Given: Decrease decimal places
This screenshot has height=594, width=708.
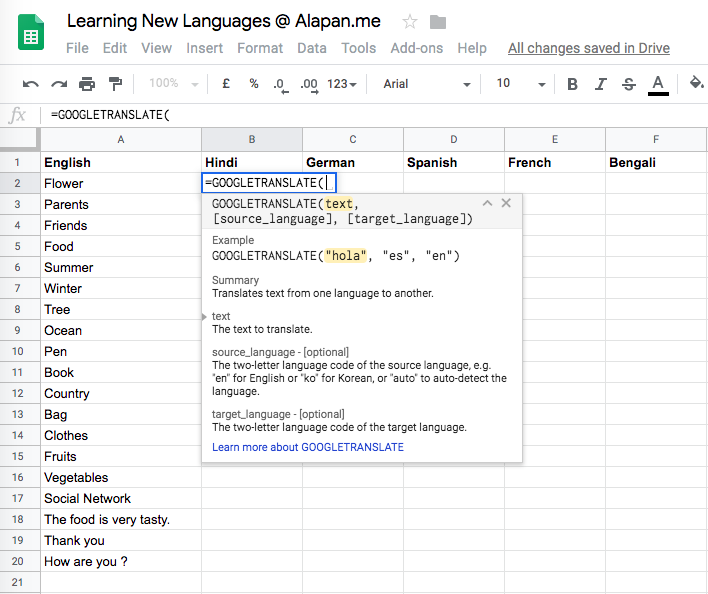Looking at the screenshot, I should coord(280,84).
